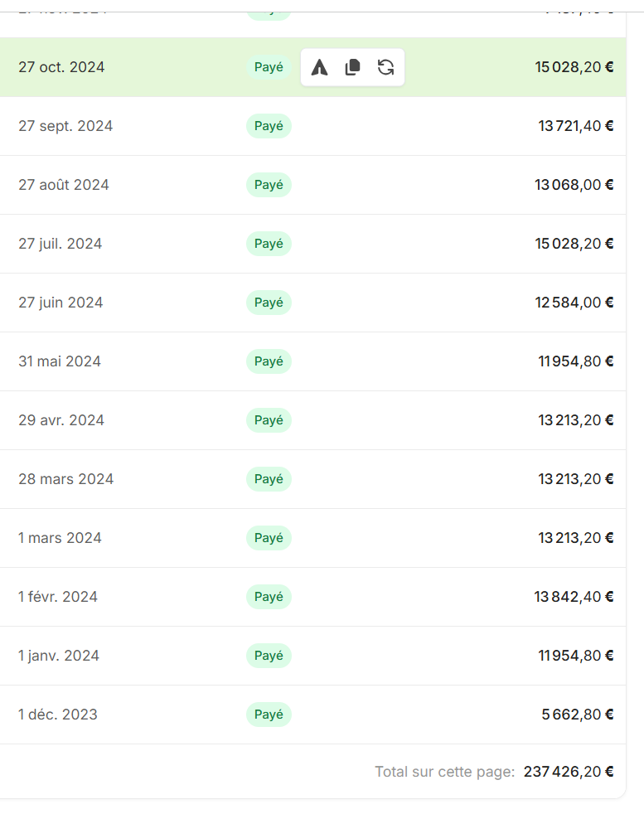Screen dimensions: 644x814
Task: Click the Payé badge on 27 oct. 2024 row
Action: [x=269, y=67]
